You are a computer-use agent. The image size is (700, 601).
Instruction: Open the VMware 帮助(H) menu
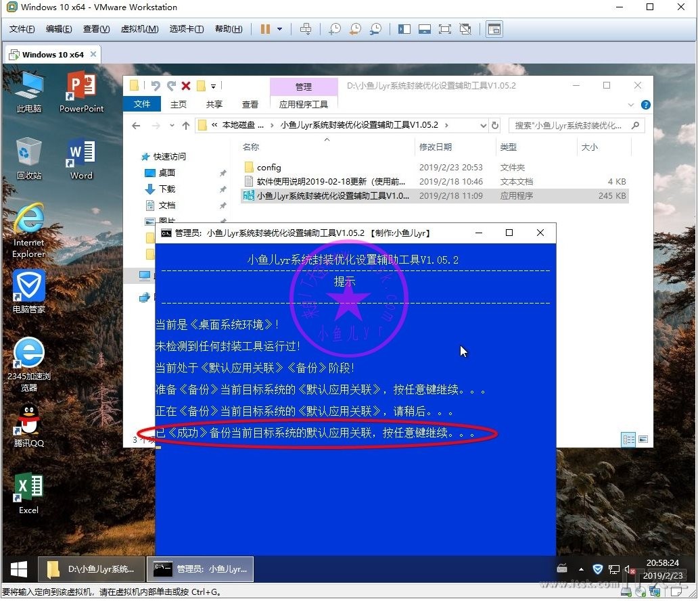pyautogui.click(x=229, y=29)
